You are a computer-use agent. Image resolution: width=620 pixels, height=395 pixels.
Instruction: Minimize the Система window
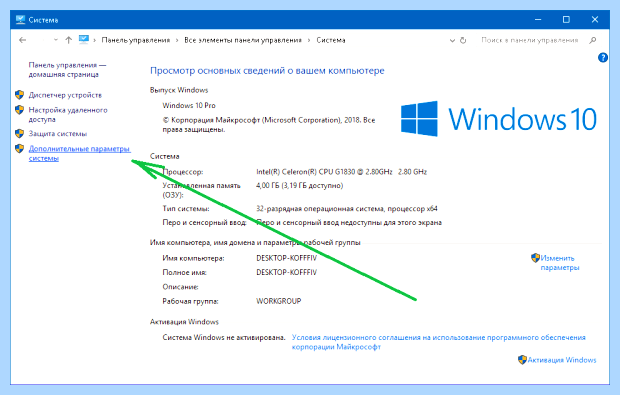(538, 19)
